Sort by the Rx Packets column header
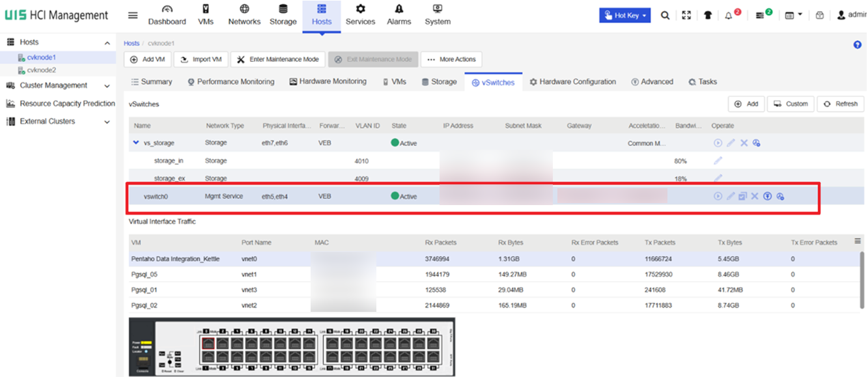 click(x=441, y=243)
